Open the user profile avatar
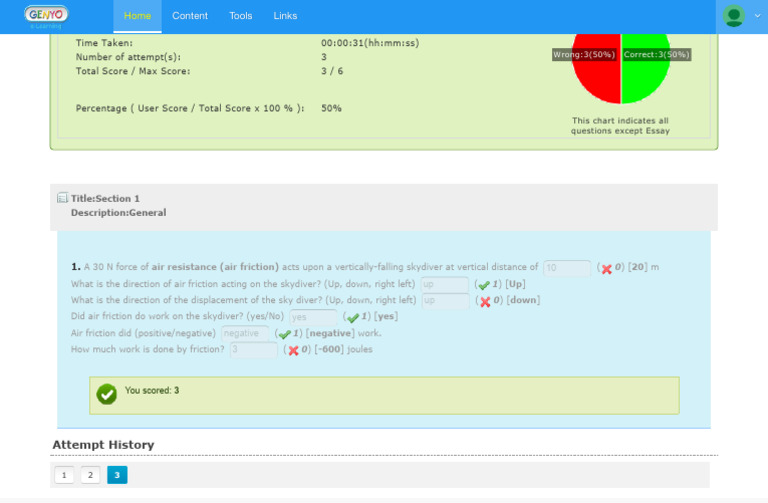 click(x=734, y=16)
